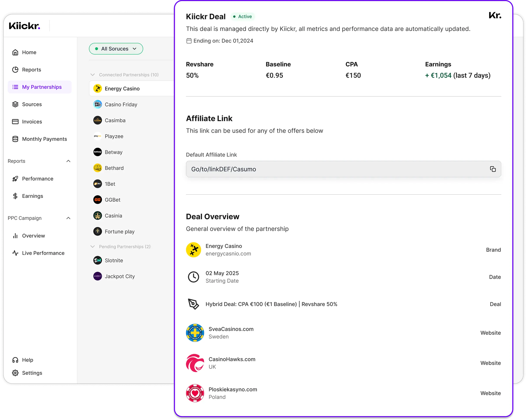This screenshot has height=420, width=527.
Task: Expand the Pending Partnerships section
Action: [93, 246]
